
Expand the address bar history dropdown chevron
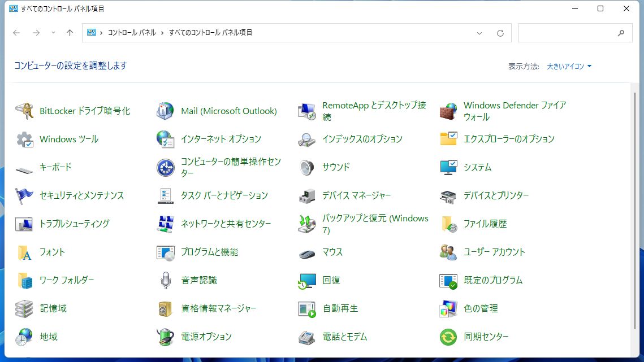point(479,33)
